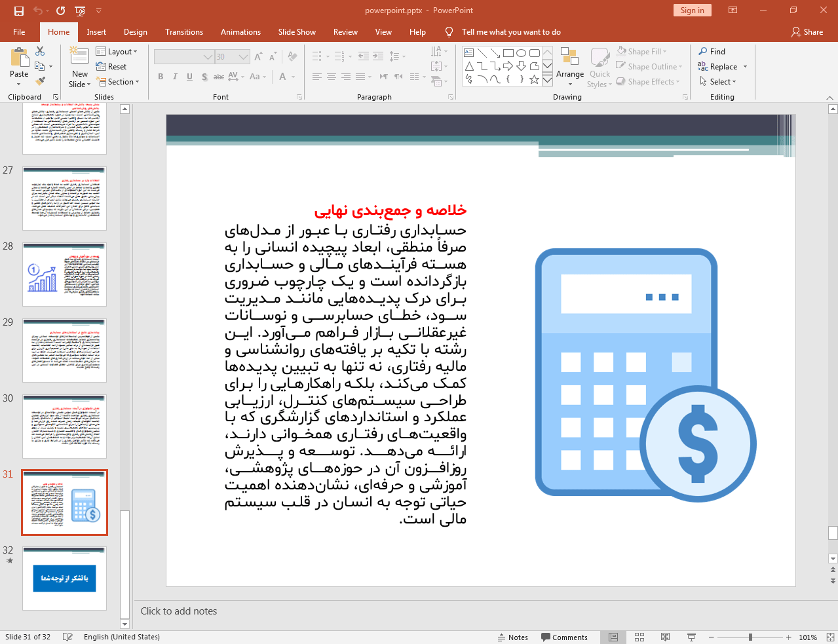
Task: Open Slide Sorter view from status bar
Action: tap(639, 637)
